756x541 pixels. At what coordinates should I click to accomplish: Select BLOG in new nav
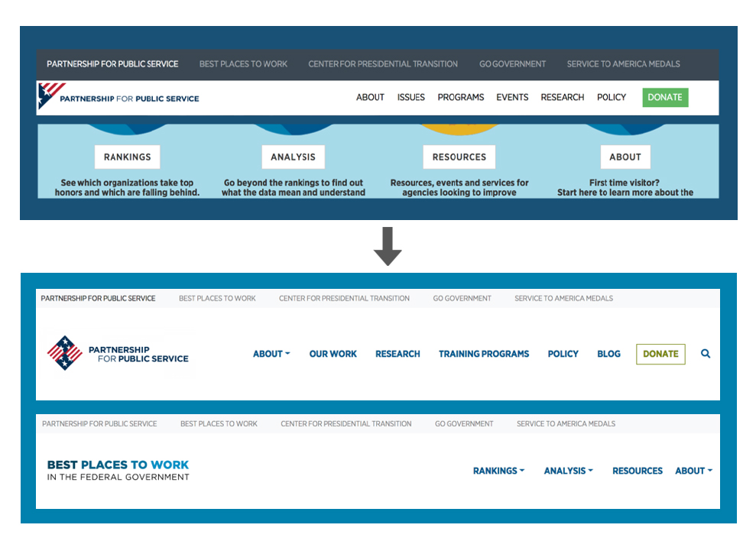click(609, 354)
